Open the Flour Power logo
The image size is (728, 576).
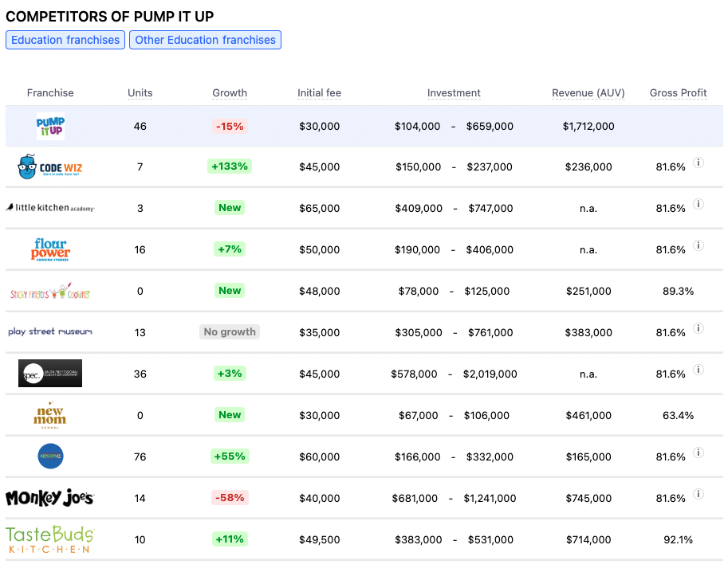[x=50, y=249]
